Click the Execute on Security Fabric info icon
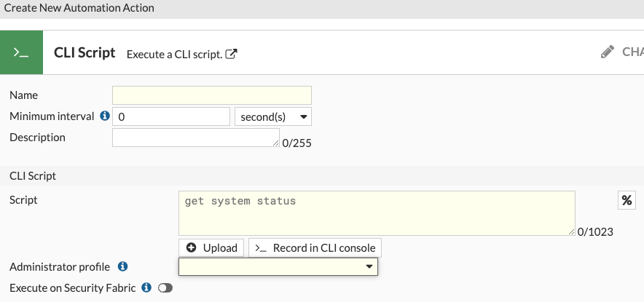644x302 pixels. [x=146, y=287]
